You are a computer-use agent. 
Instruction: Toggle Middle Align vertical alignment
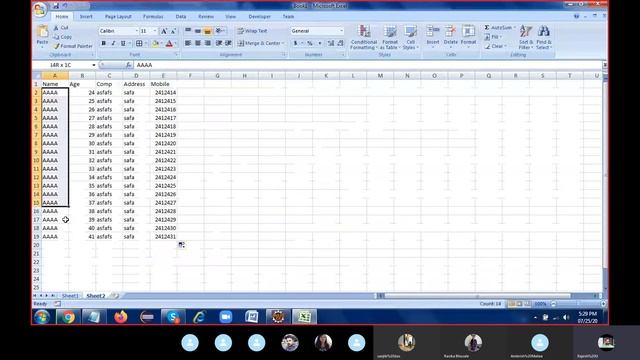click(198, 31)
